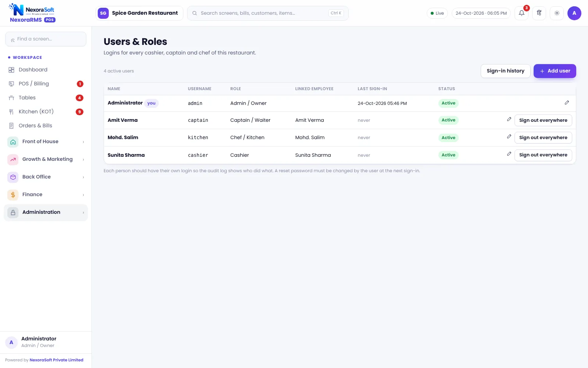Expand Front of House section
The width and height of the screenshot is (588, 368).
click(46, 142)
